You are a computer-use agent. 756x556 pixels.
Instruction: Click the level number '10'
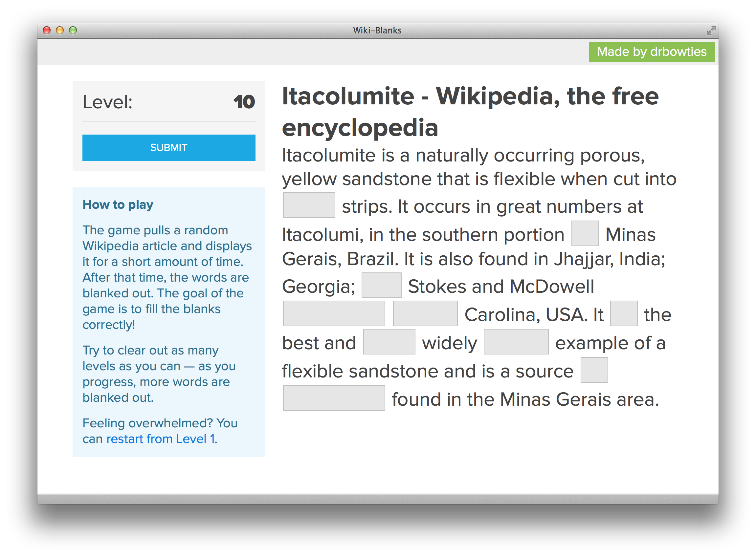pos(244,102)
